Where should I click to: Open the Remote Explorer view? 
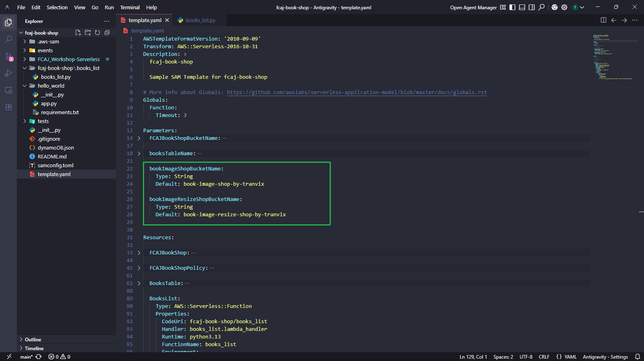pyautogui.click(x=8, y=90)
